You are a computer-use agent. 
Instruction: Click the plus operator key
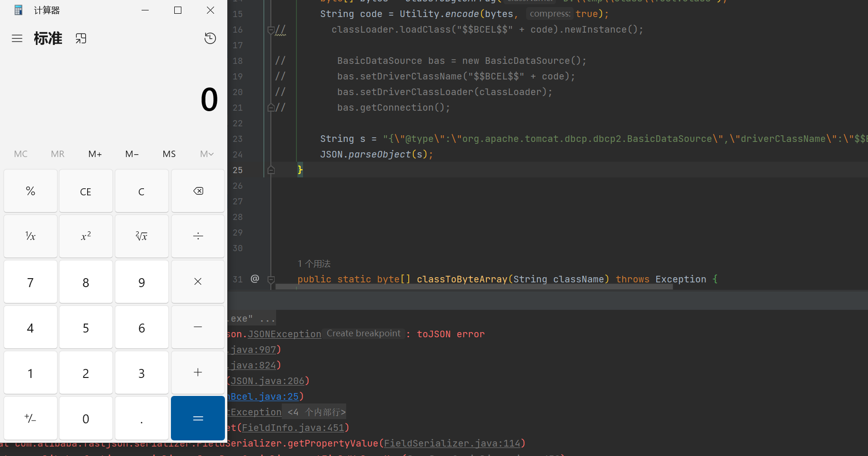(x=198, y=373)
